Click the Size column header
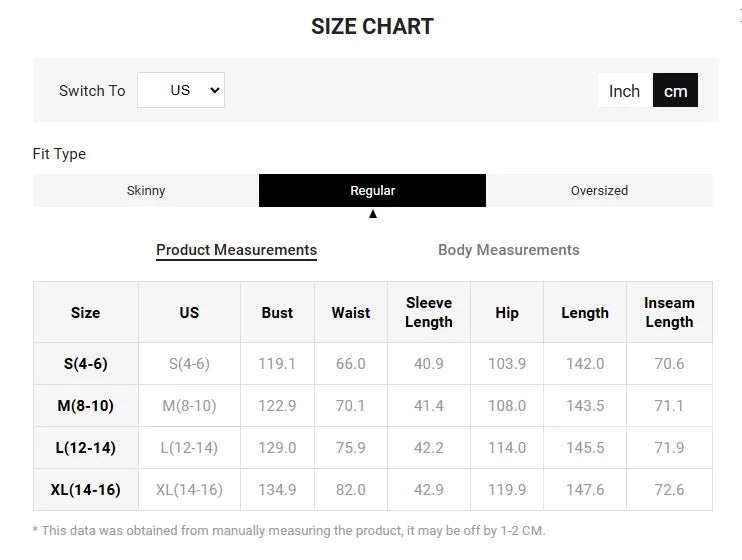The width and height of the screenshot is (742, 560). [86, 313]
